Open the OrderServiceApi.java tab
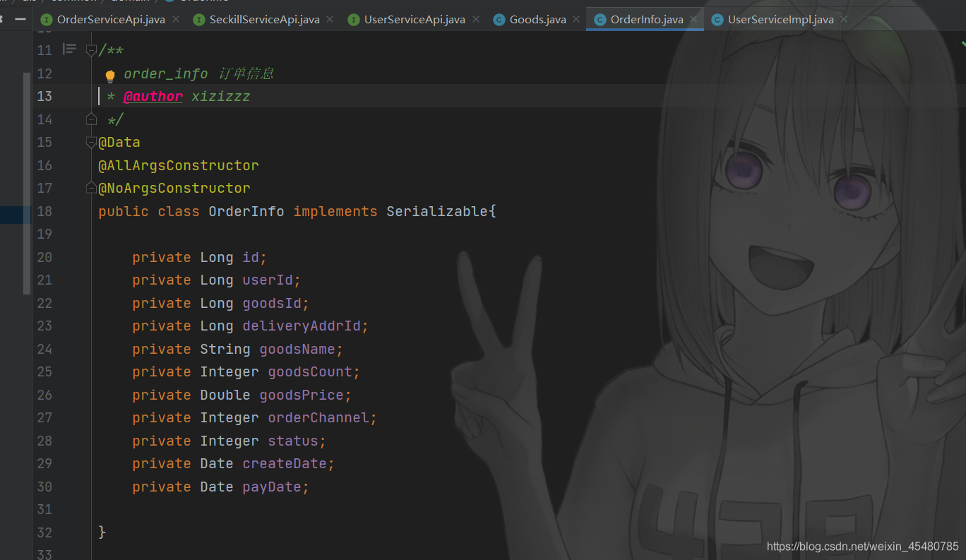The image size is (966, 560). (111, 19)
